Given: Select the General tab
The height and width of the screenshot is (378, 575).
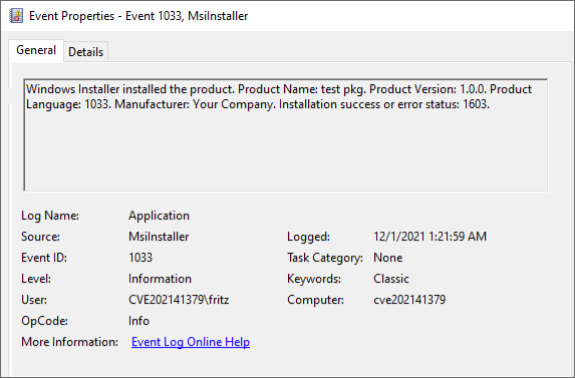Looking at the screenshot, I should pos(36,50).
